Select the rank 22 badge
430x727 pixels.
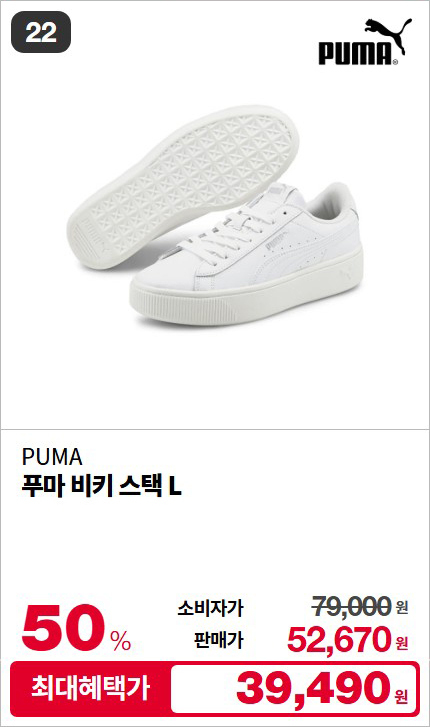pos(41,32)
